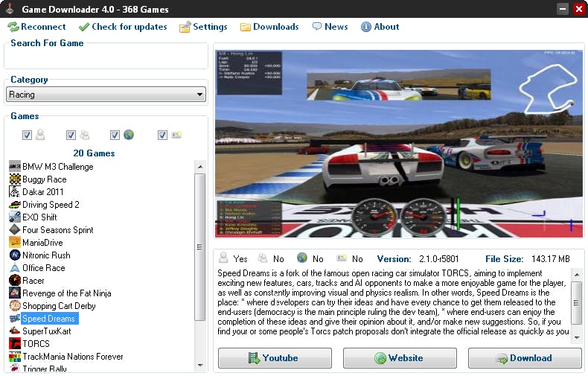Click the Dakar 2011 game icon
This screenshot has height=376, width=588.
point(15,192)
